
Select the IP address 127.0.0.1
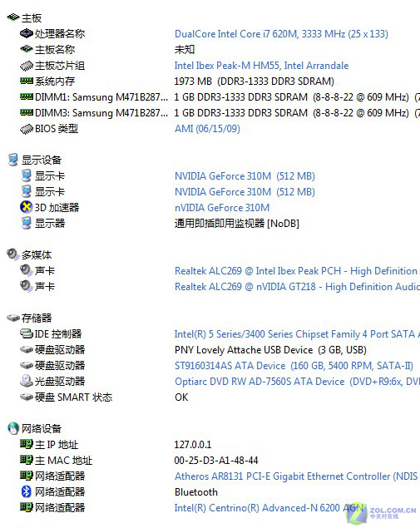click(x=193, y=445)
